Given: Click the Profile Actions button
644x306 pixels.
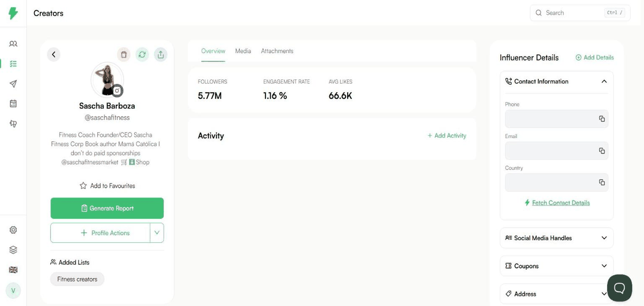Looking at the screenshot, I should (x=100, y=233).
